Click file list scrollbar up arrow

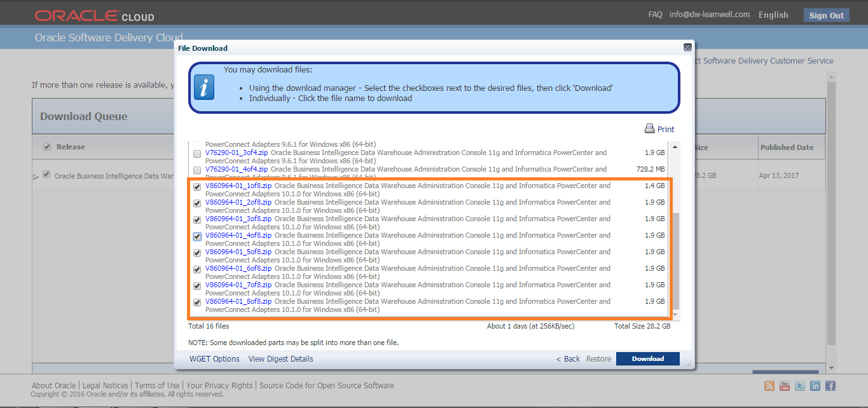click(x=675, y=147)
